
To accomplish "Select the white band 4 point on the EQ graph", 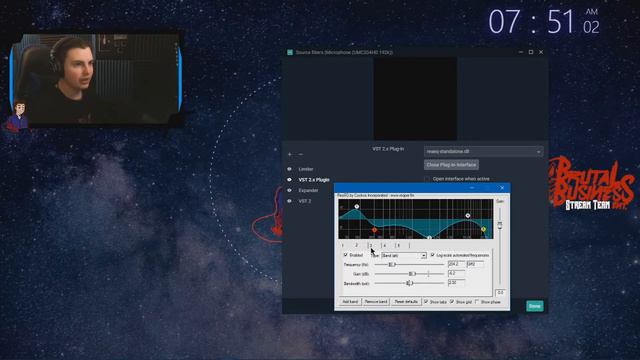I will tap(468, 215).
